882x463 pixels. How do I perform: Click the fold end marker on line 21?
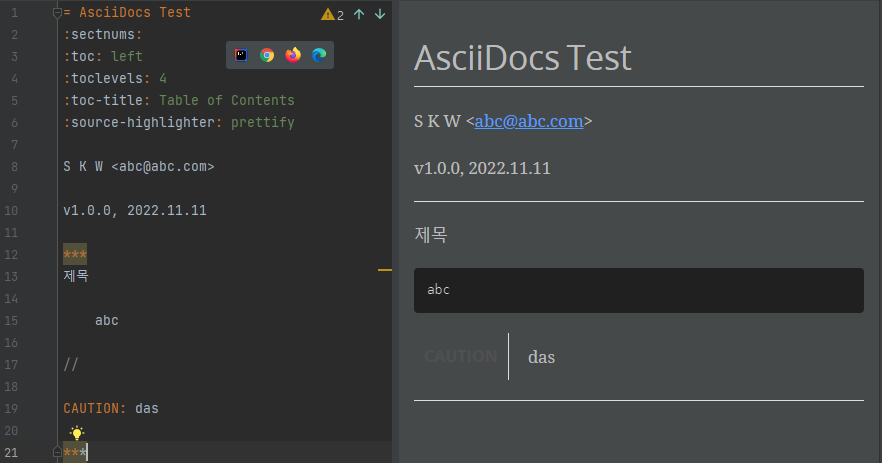point(57,452)
